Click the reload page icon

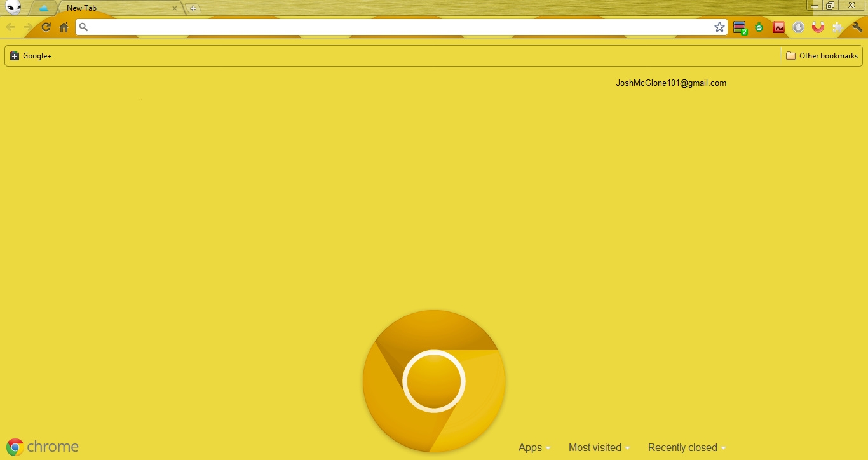click(x=45, y=27)
